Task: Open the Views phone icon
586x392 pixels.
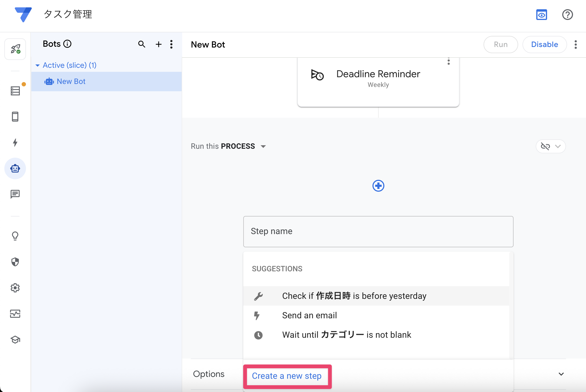Action: [x=15, y=117]
